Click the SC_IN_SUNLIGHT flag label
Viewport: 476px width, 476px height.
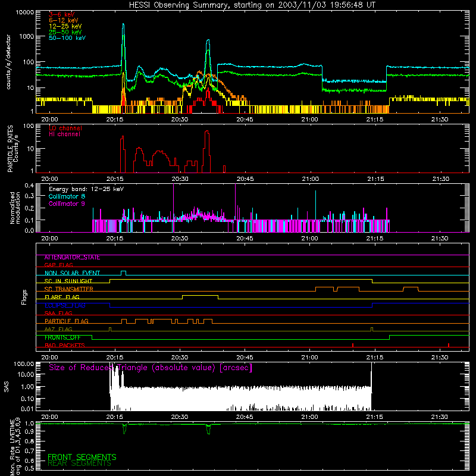[x=68, y=281]
